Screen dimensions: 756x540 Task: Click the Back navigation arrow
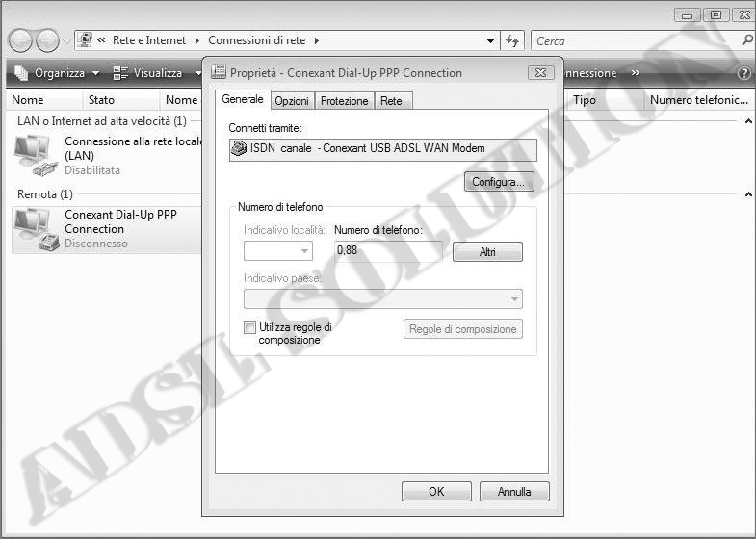pos(20,40)
